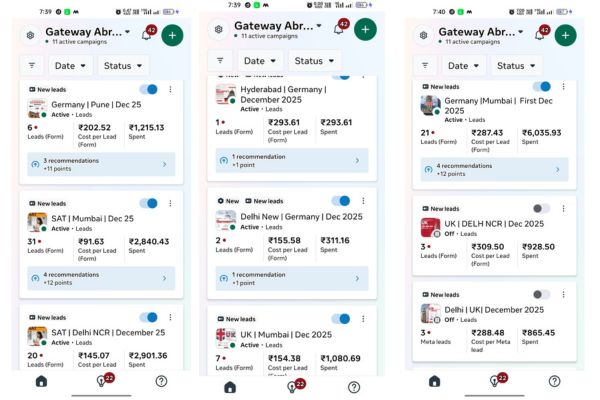
Task: Open three-dot menu for Germany | Pune campaign
Action: tap(170, 89)
